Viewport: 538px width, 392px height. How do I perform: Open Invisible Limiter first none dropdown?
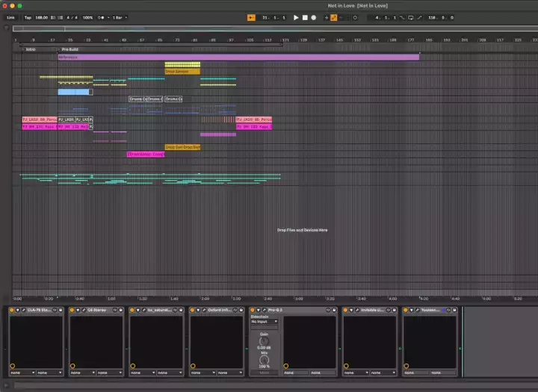tap(356, 373)
